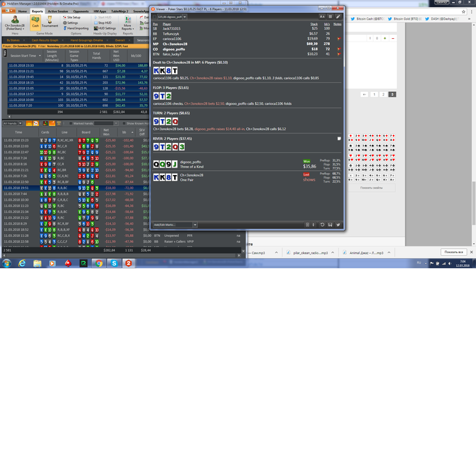Open Chrome from the taskbar

tap(99, 263)
